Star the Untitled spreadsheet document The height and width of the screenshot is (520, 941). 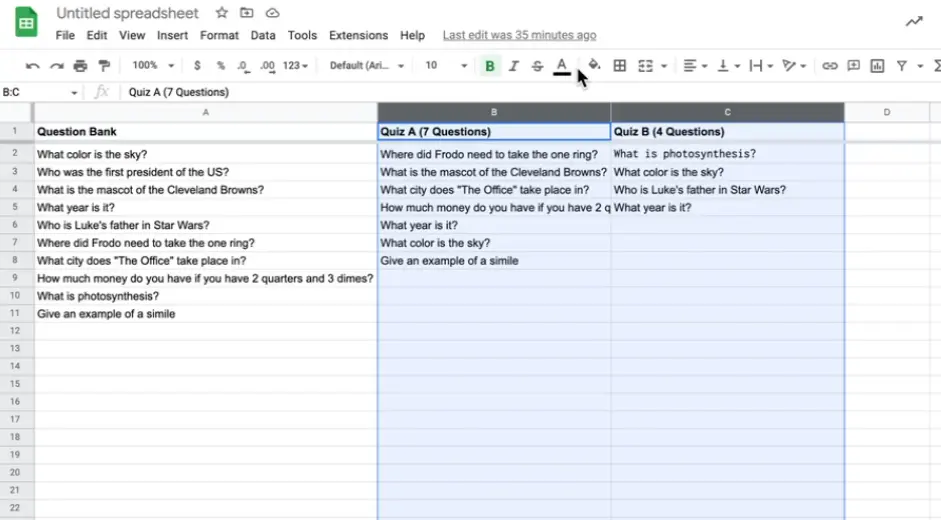pyautogui.click(x=222, y=13)
